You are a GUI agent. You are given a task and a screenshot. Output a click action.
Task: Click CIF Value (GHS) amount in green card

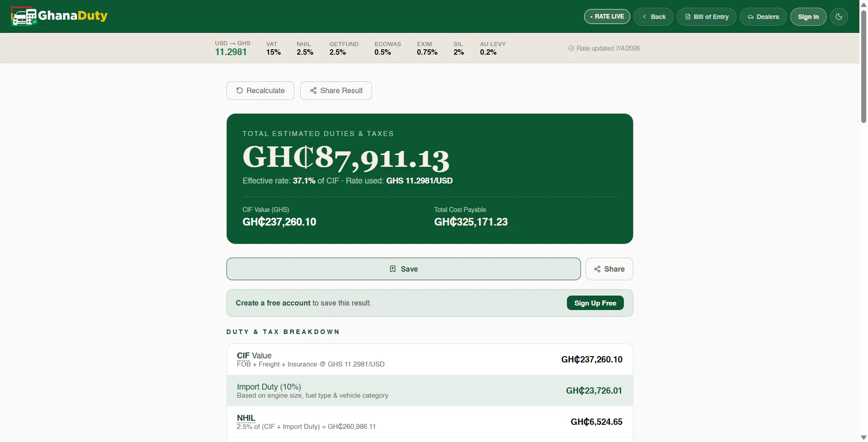[x=279, y=222]
